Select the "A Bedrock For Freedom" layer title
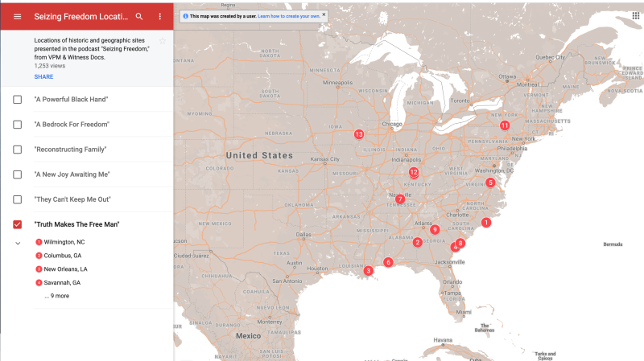 tap(72, 125)
